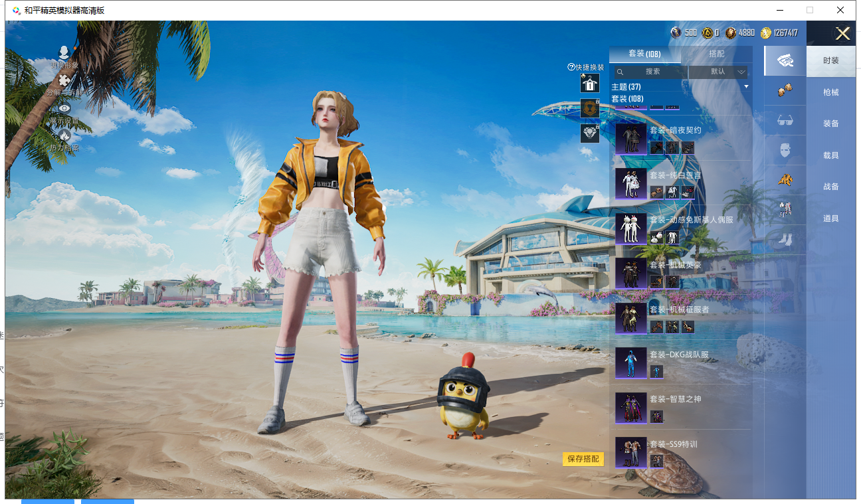Viewport: 861px width, 504px height.
Task: Select the outfit set category icon
Action: [785, 60]
